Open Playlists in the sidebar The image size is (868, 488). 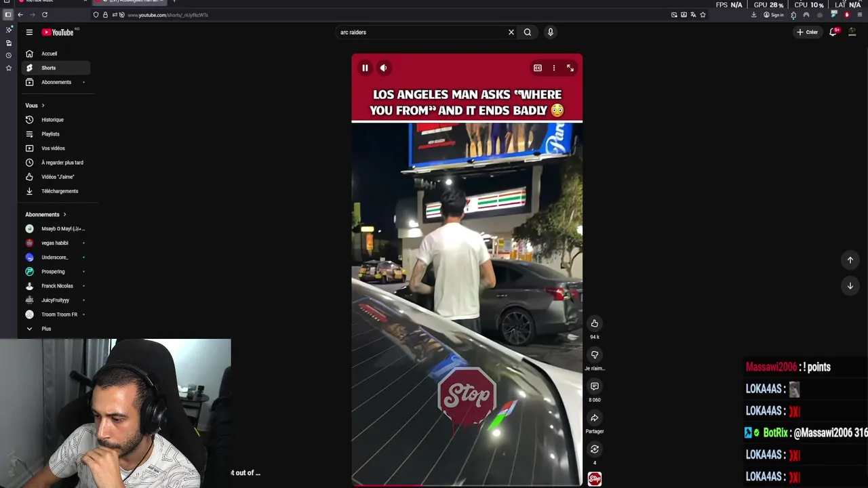click(x=55, y=134)
